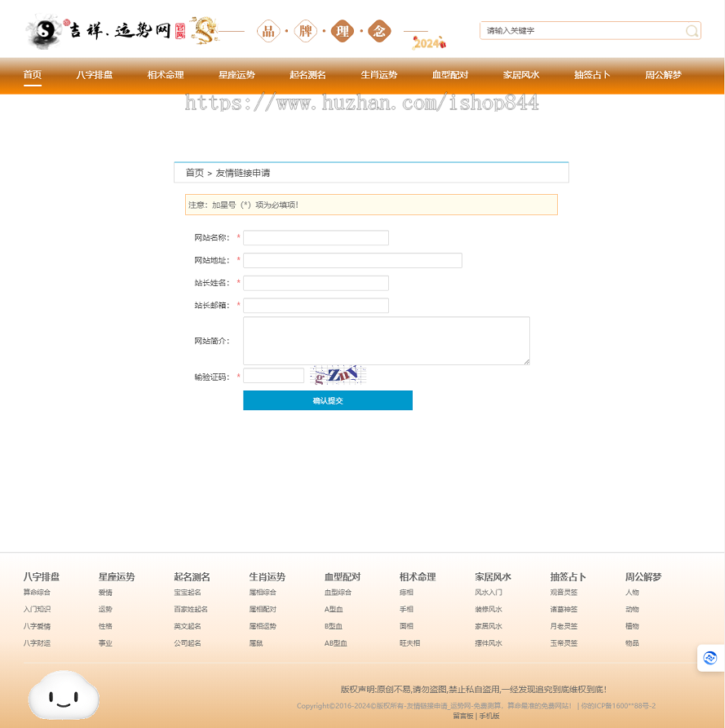Click into the 网站简介 text area

coord(387,341)
